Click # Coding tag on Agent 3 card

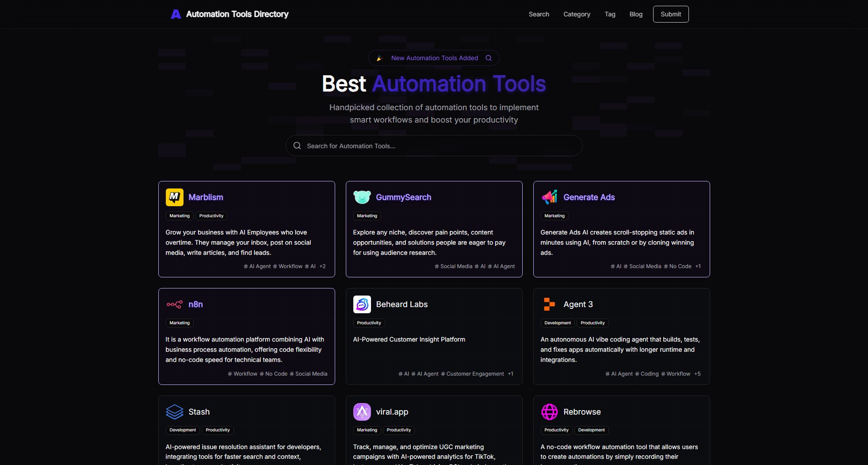646,374
